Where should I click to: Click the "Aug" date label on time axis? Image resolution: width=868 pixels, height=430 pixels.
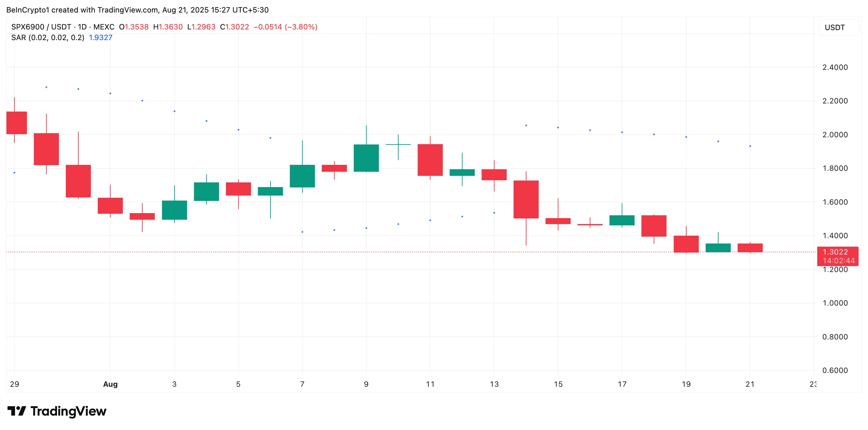tap(110, 384)
